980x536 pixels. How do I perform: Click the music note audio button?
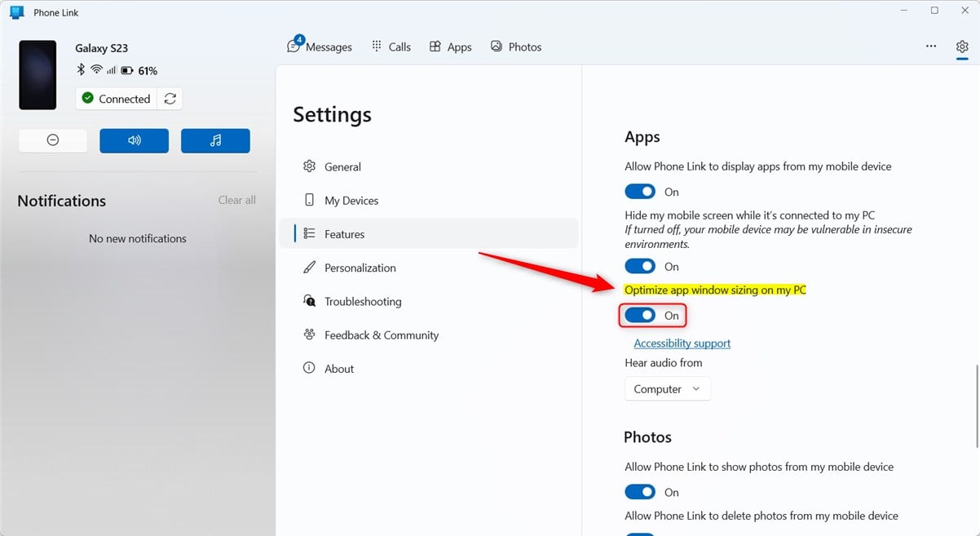[215, 140]
